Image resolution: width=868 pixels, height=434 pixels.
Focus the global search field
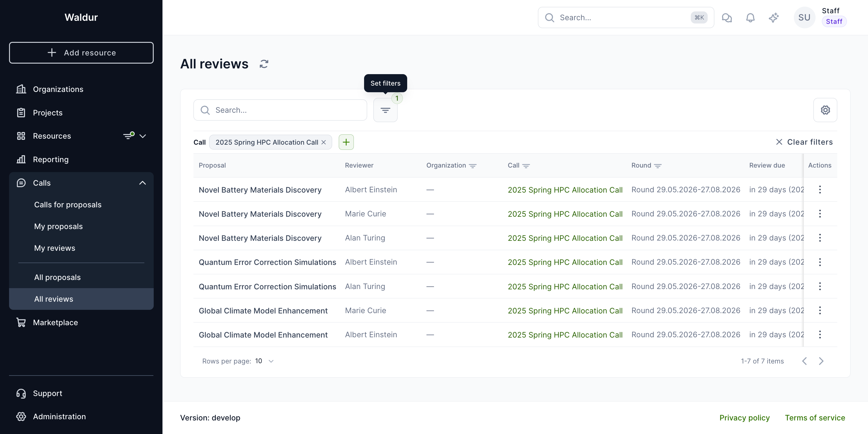coord(626,17)
